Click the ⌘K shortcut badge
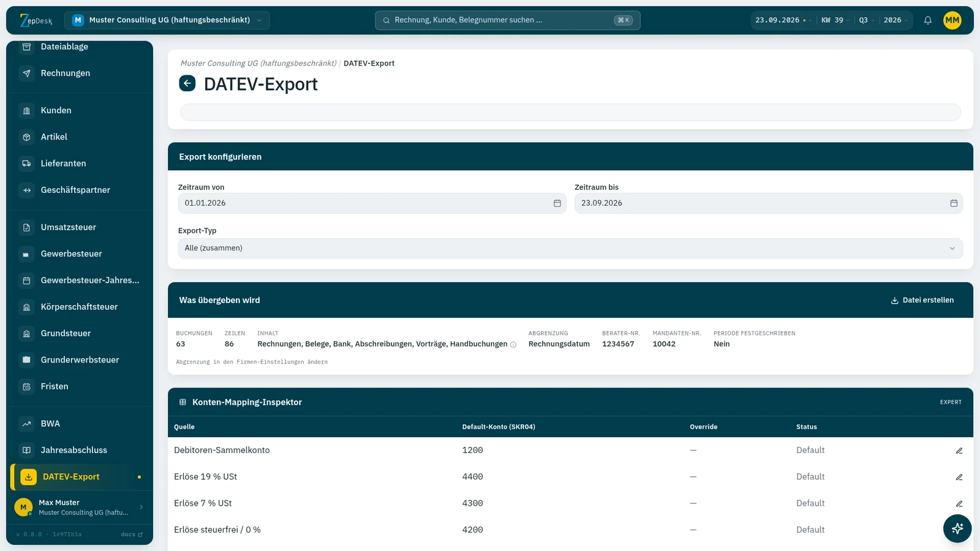 coord(623,20)
